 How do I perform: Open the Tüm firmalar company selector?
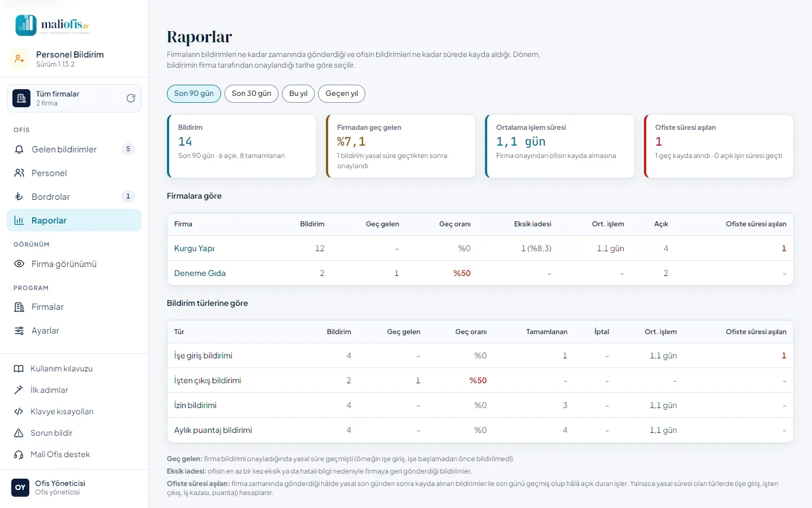click(x=74, y=98)
